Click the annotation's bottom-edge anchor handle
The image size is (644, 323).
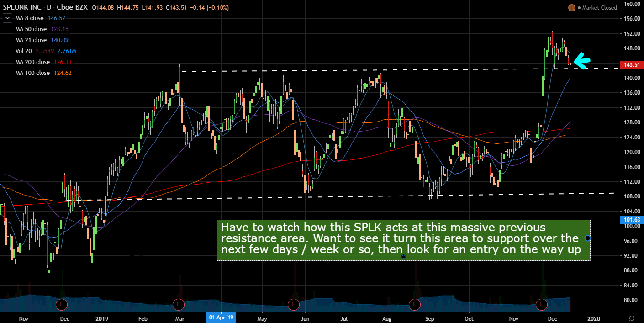404,257
